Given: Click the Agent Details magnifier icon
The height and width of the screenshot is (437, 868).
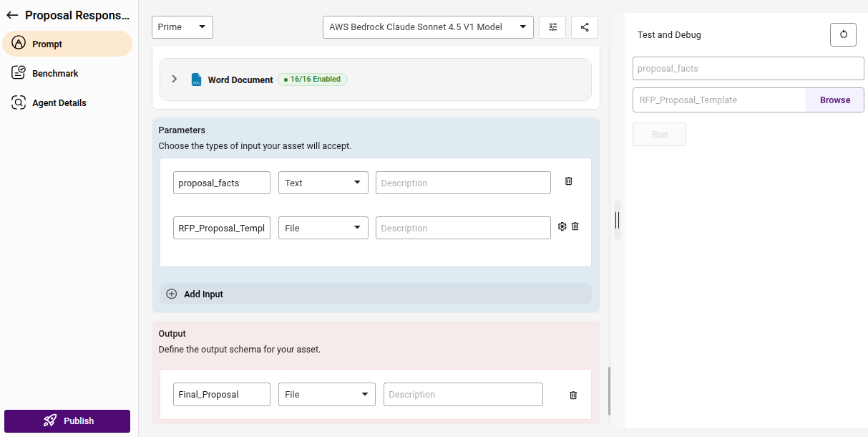Looking at the screenshot, I should pos(19,102).
